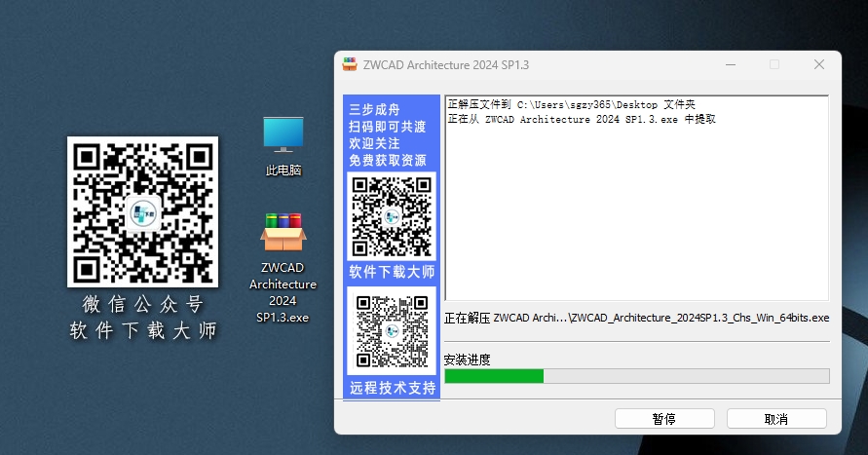Click the 远程技术支持 label
This screenshot has width=868, height=455.
392,388
